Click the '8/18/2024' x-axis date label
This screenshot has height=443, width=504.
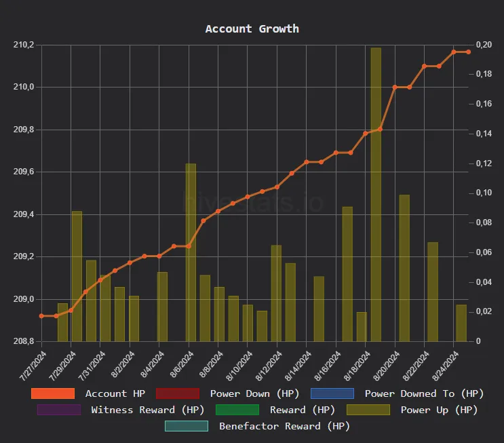tap(357, 366)
